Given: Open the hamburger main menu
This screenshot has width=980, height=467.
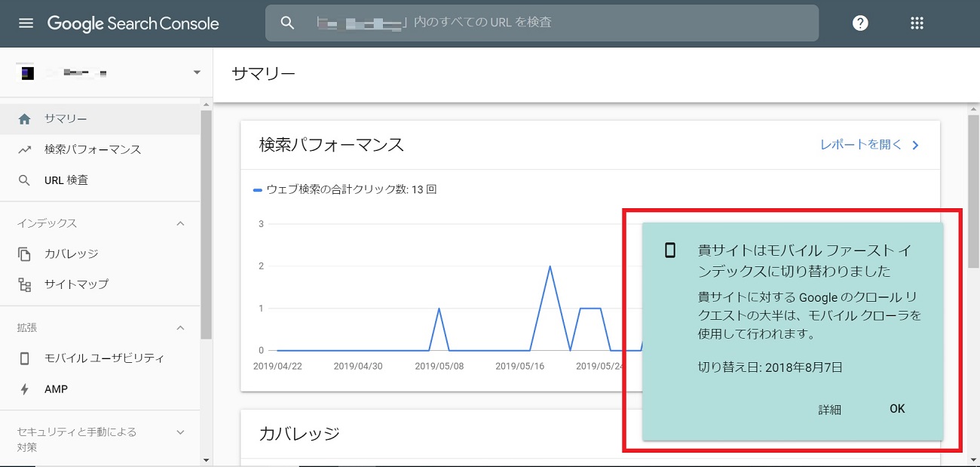Looking at the screenshot, I should click(26, 23).
